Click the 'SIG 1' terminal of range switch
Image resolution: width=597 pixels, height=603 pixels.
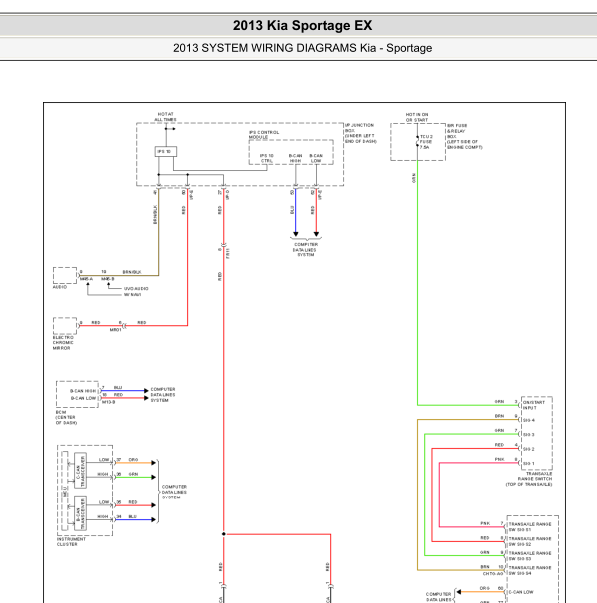(529, 463)
